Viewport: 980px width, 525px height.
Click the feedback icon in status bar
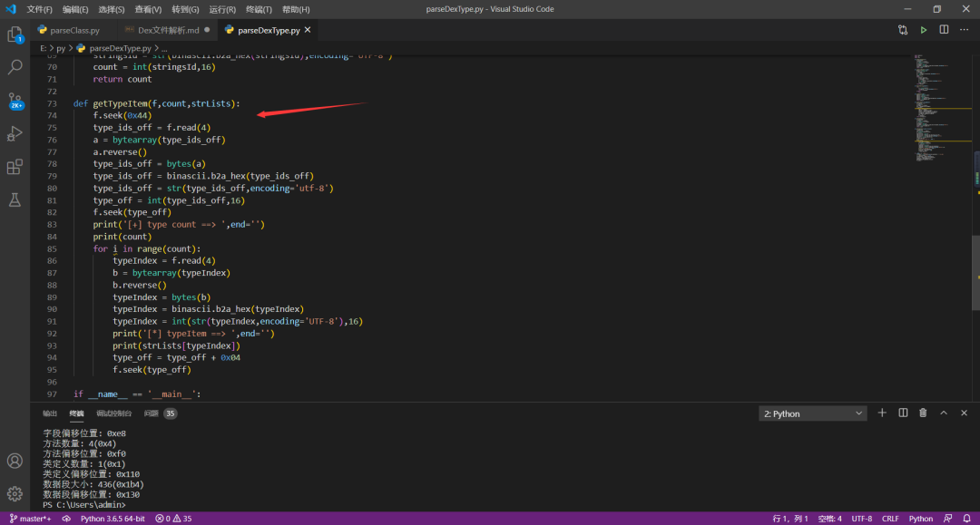948,519
